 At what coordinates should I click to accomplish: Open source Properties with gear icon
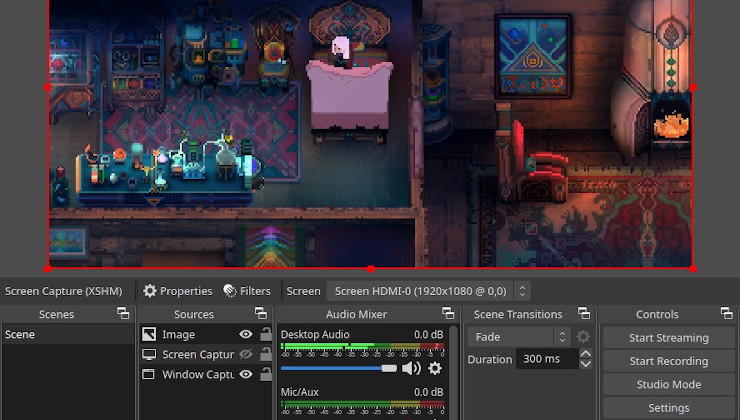178,291
